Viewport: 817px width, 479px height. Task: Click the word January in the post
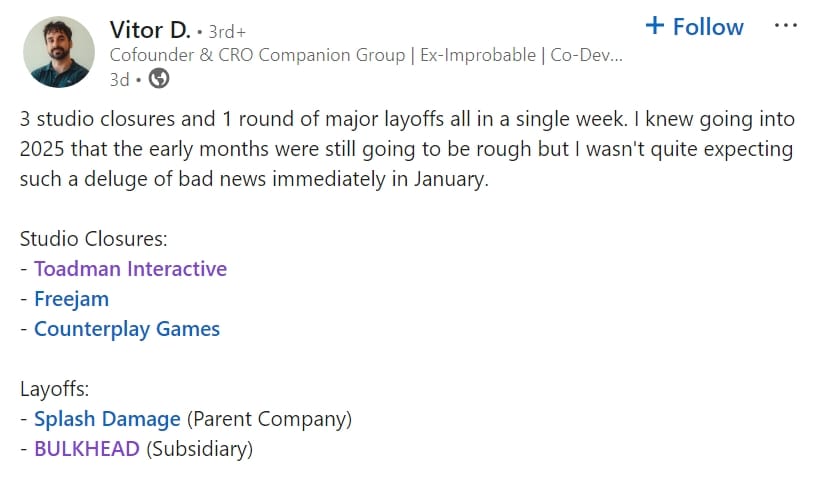[452, 180]
